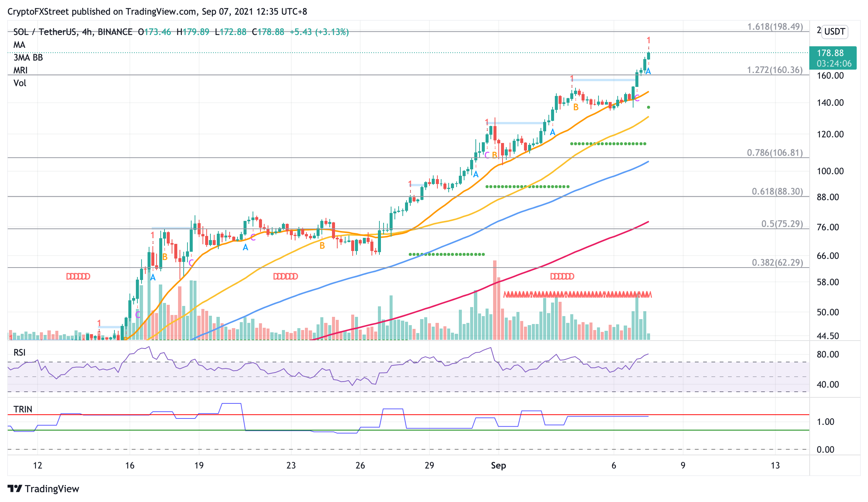Screen dimensions: 868x502
Task: Click the date label 9 on time axis
Action: [683, 465]
